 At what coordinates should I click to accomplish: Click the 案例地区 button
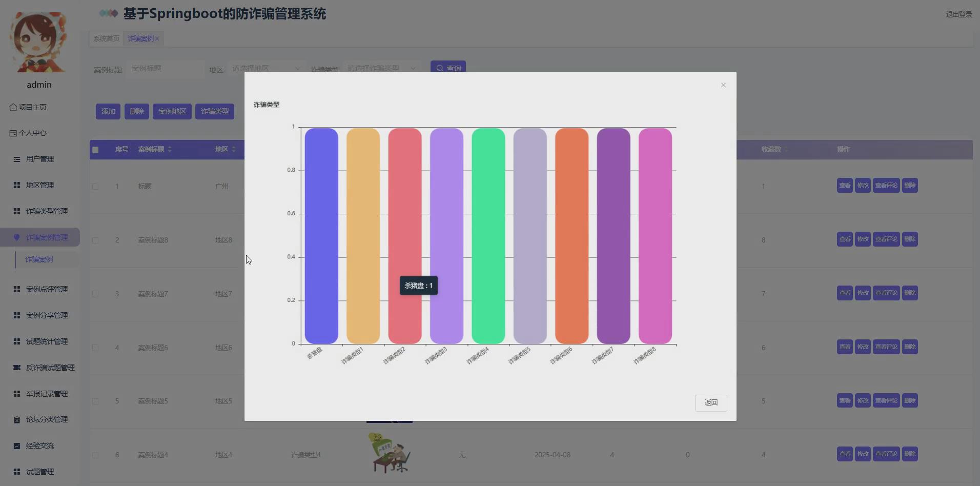tap(172, 111)
